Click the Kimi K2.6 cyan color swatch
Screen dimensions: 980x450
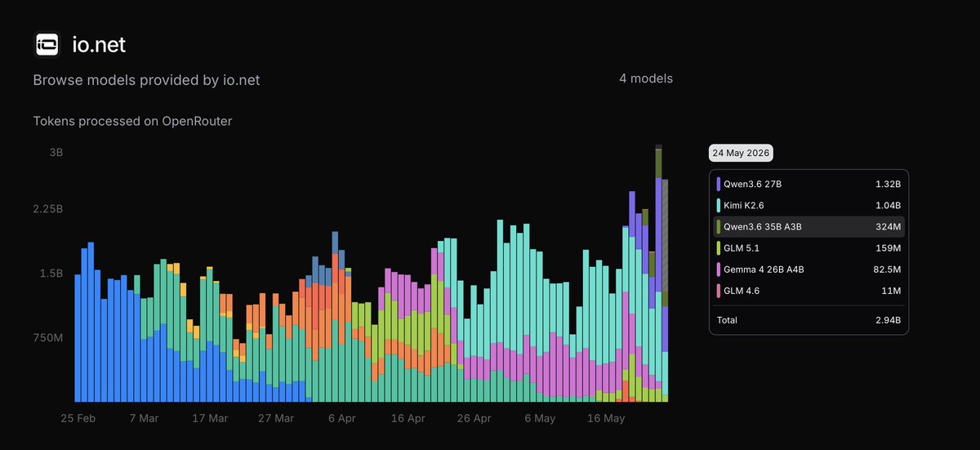pyautogui.click(x=719, y=206)
